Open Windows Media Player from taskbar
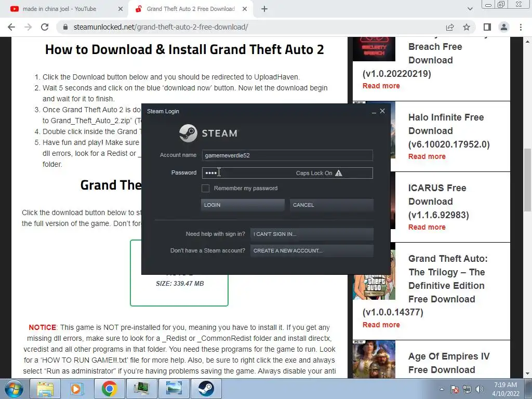This screenshot has width=532, height=399. [x=77, y=389]
